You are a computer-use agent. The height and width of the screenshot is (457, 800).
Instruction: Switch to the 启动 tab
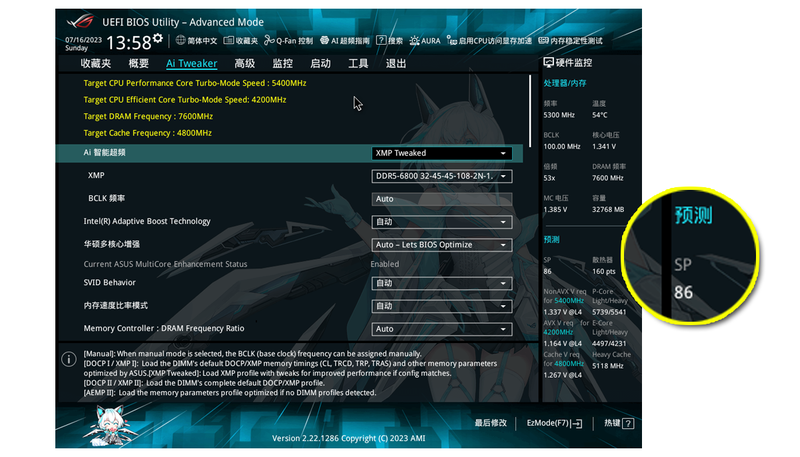[320, 63]
